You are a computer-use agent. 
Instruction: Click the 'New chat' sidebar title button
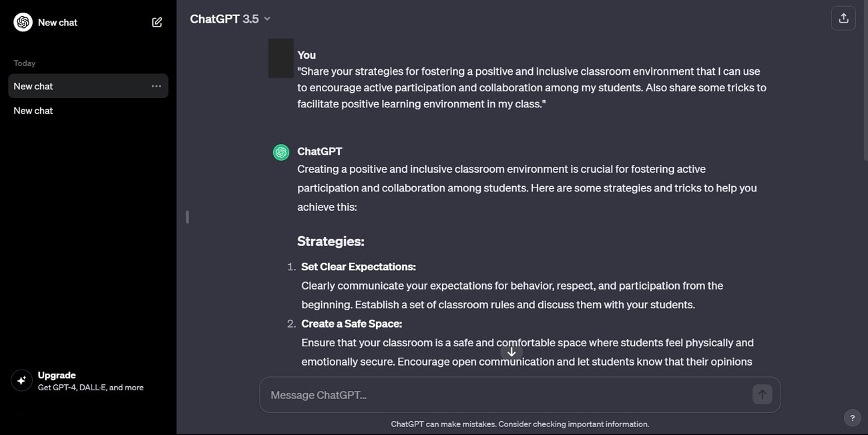(x=57, y=21)
